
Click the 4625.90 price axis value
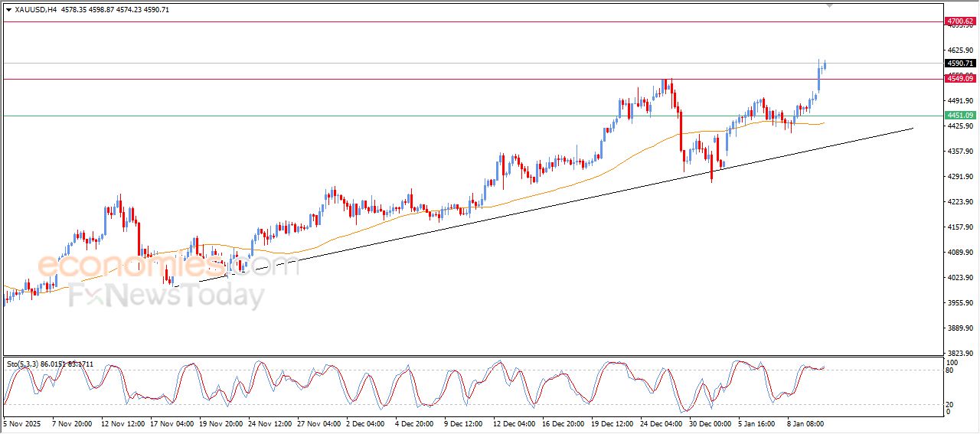[x=959, y=50]
